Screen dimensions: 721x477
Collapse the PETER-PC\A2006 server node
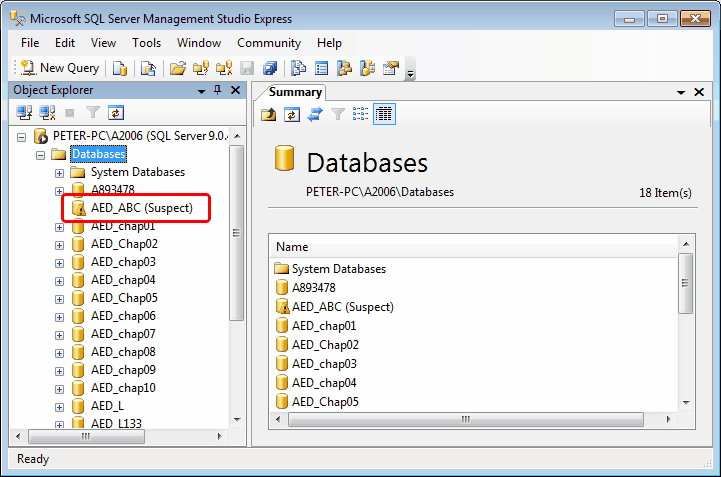(22, 137)
